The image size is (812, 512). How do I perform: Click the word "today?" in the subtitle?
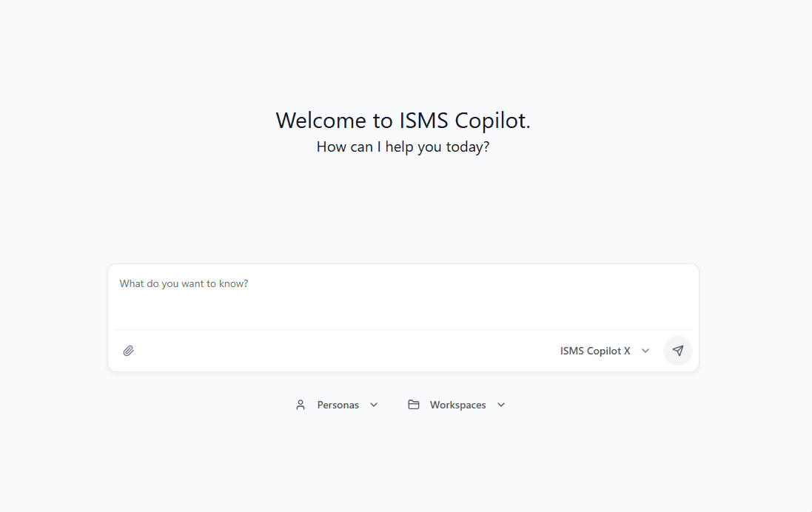point(468,146)
